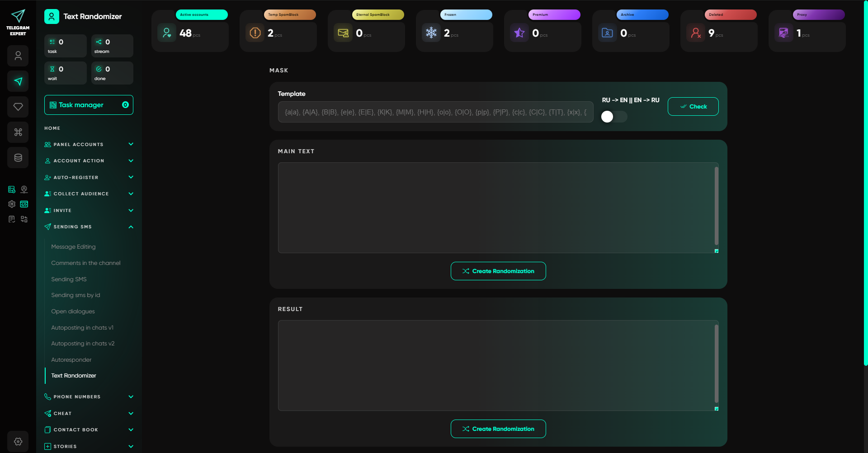Expand the PANEL ACCOUNTS section
This screenshot has width=868, height=453.
pyautogui.click(x=89, y=144)
